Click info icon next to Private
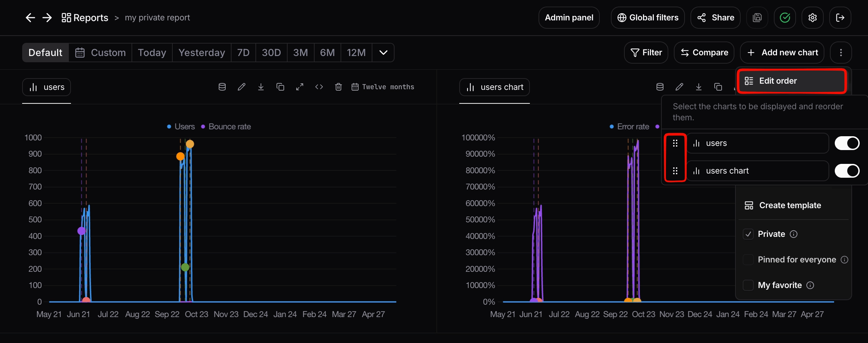The height and width of the screenshot is (343, 868). click(794, 234)
